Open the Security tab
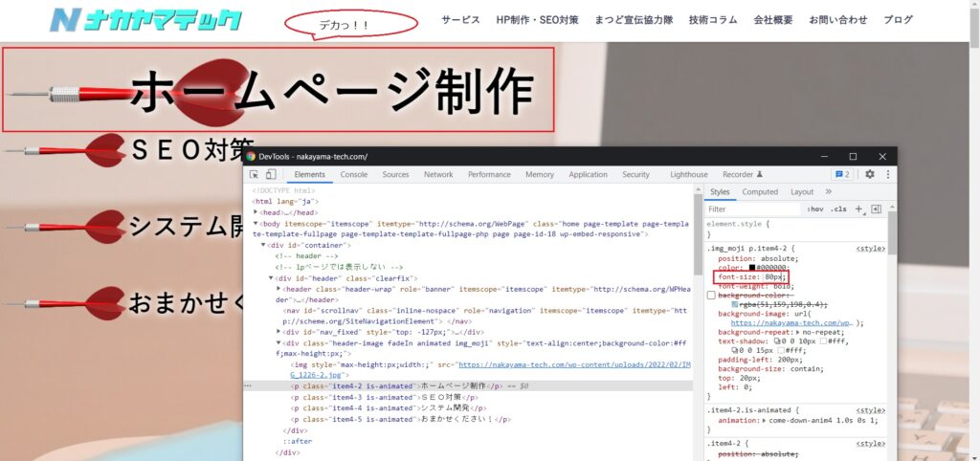This screenshot has width=980, height=461. [x=635, y=175]
